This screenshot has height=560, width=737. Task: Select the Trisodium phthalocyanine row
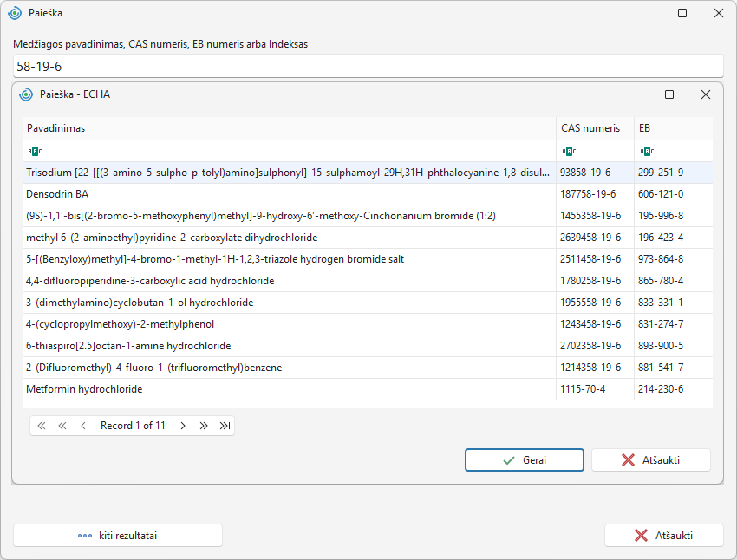(x=368, y=173)
